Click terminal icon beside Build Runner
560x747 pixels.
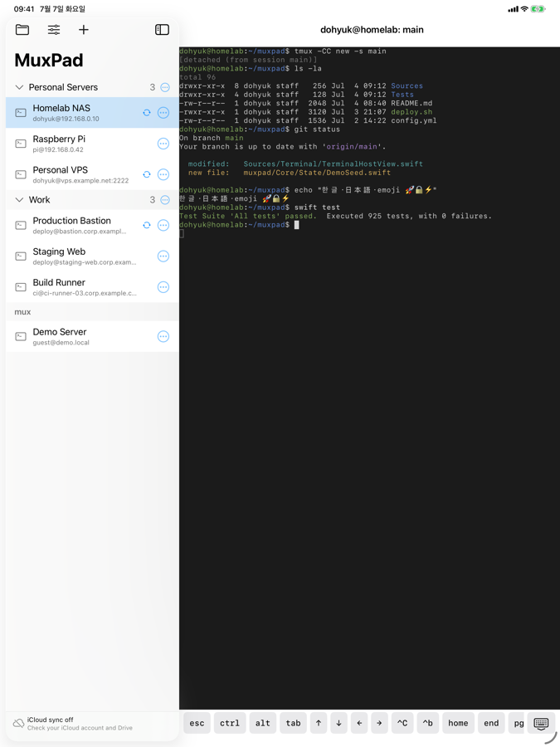(21, 287)
